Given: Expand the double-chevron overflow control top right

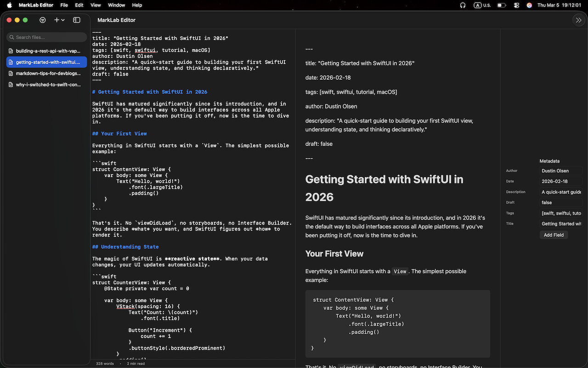Looking at the screenshot, I should (578, 20).
